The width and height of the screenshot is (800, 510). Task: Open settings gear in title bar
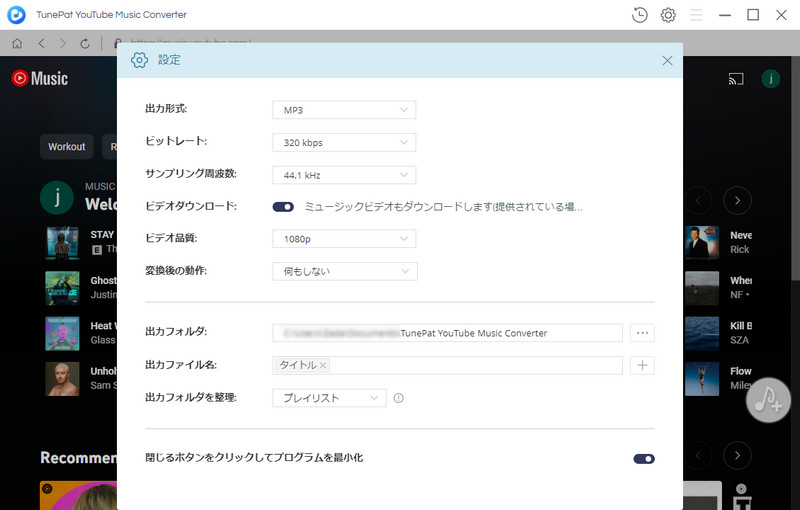[668, 15]
